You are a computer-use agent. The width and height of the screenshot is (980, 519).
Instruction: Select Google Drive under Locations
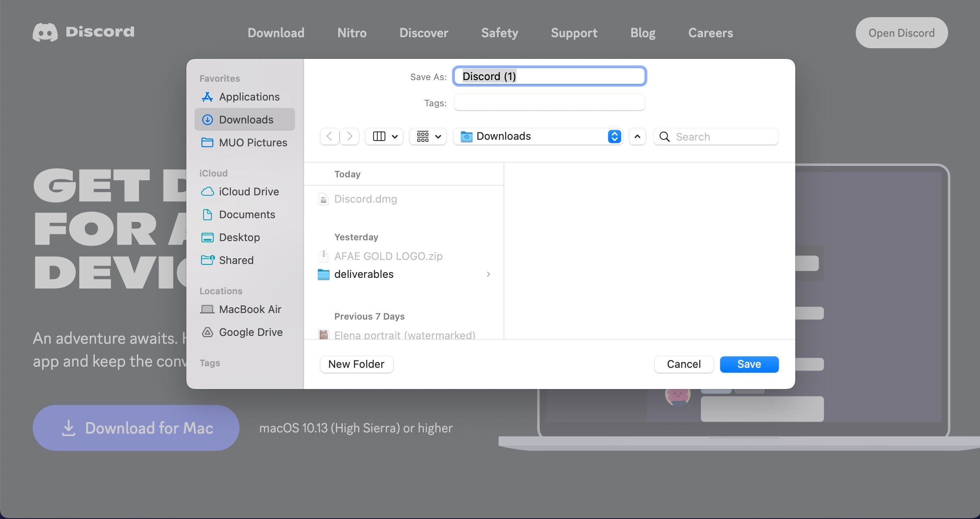[251, 332]
